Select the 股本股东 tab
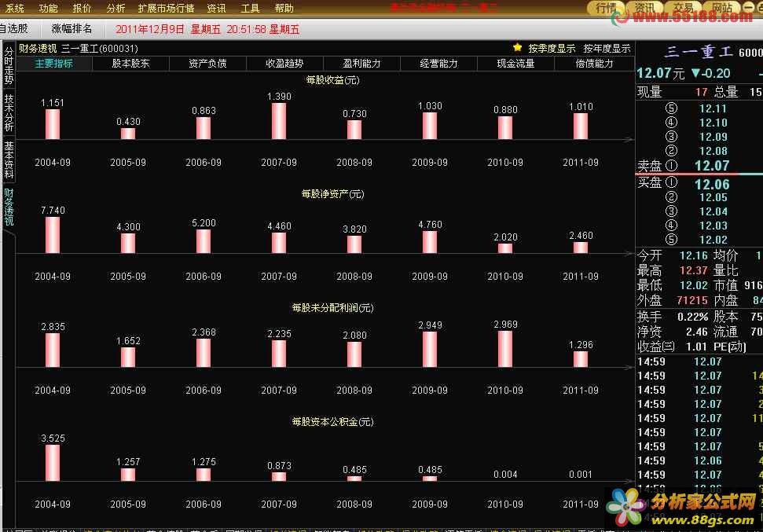Image resolution: width=763 pixels, height=532 pixels. [x=131, y=64]
